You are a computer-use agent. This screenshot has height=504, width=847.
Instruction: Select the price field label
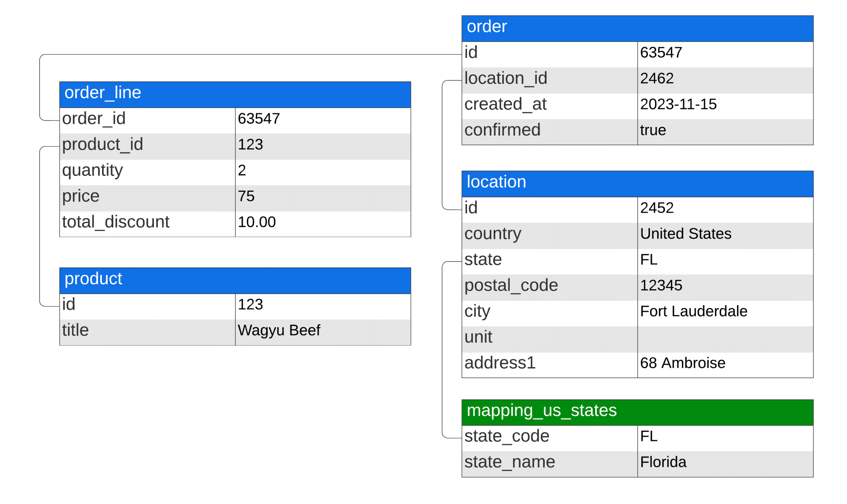click(80, 196)
